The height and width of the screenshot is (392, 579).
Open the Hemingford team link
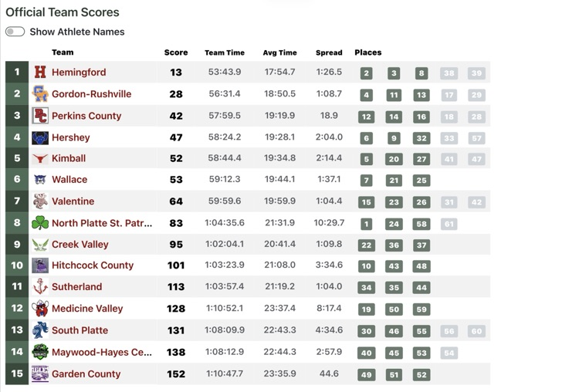click(79, 72)
